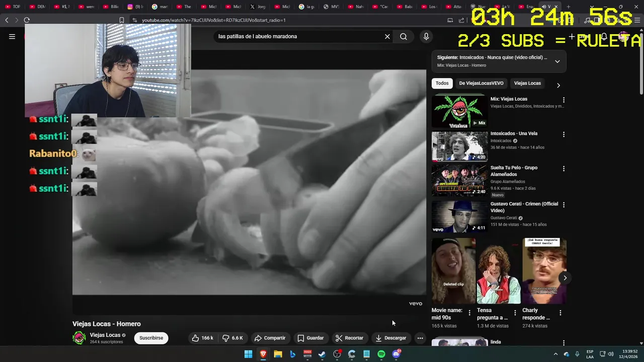
Task: Select the 'De ViejasLocasVEVO' filter chip
Action: coord(481,83)
